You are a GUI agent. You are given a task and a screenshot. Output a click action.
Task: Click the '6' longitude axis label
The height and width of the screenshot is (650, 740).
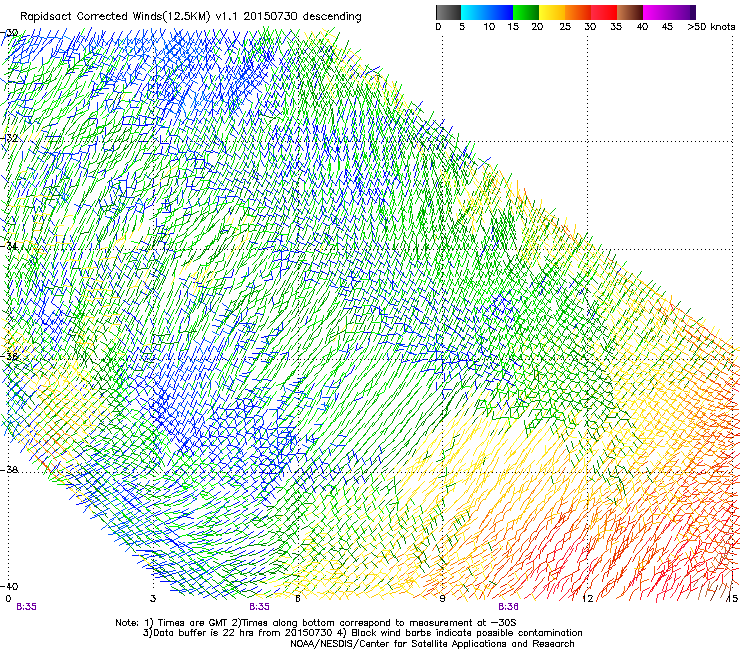(x=298, y=599)
